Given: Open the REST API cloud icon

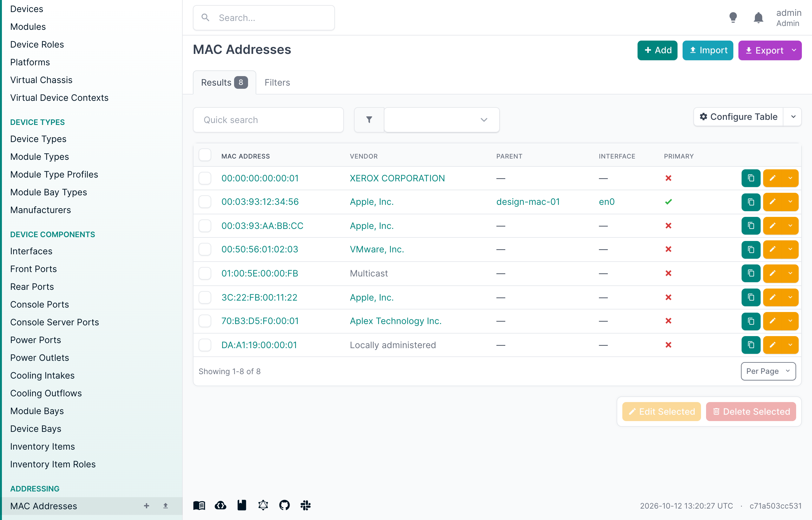Looking at the screenshot, I should (x=220, y=505).
